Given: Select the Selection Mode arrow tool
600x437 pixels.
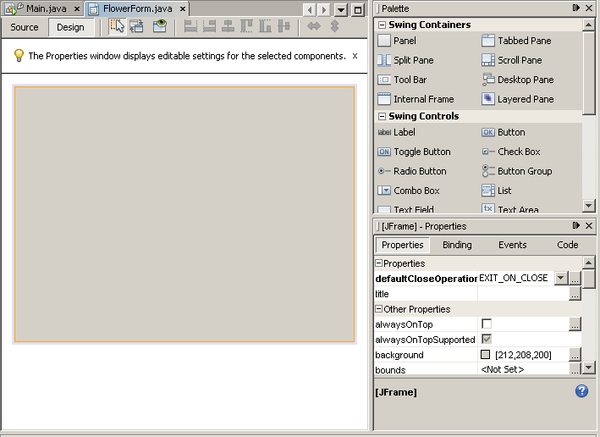Looking at the screenshot, I should pos(118,27).
